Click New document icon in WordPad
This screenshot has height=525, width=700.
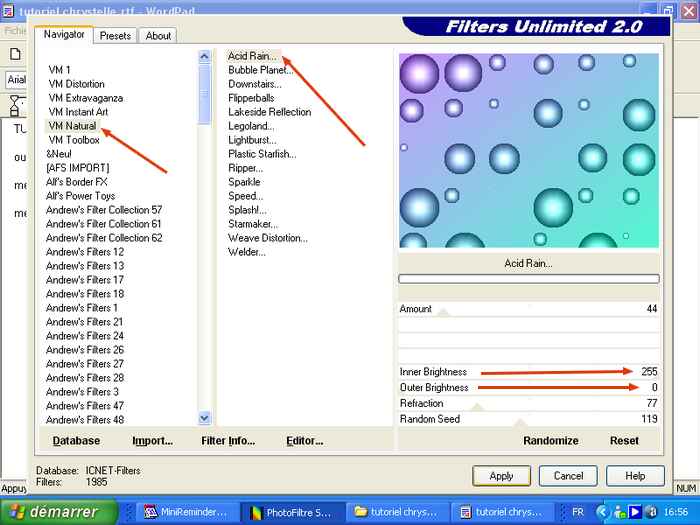click(15, 54)
